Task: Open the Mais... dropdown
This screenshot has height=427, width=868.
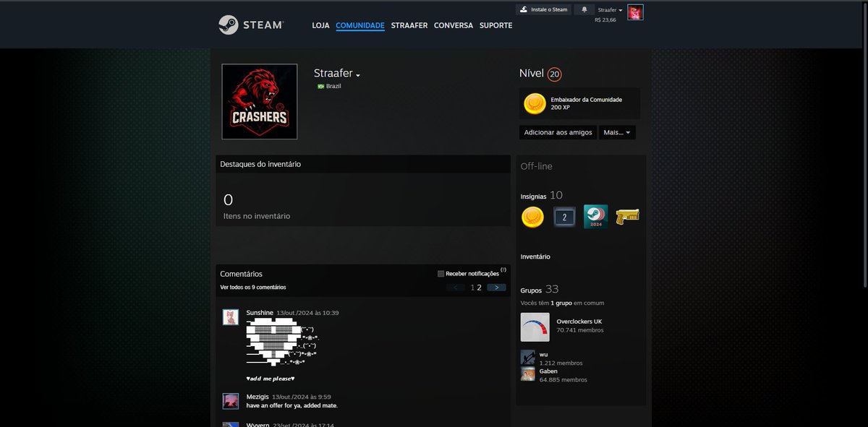Action: point(617,133)
